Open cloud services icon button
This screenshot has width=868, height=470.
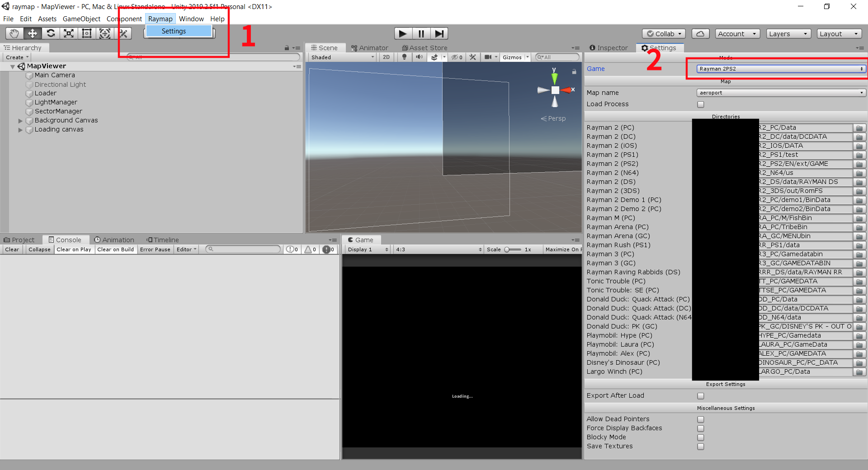700,33
